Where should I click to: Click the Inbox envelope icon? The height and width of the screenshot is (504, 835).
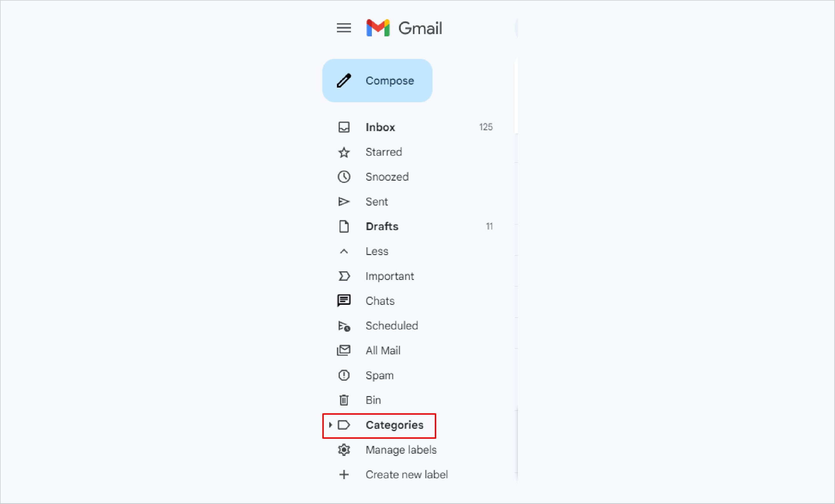click(344, 127)
